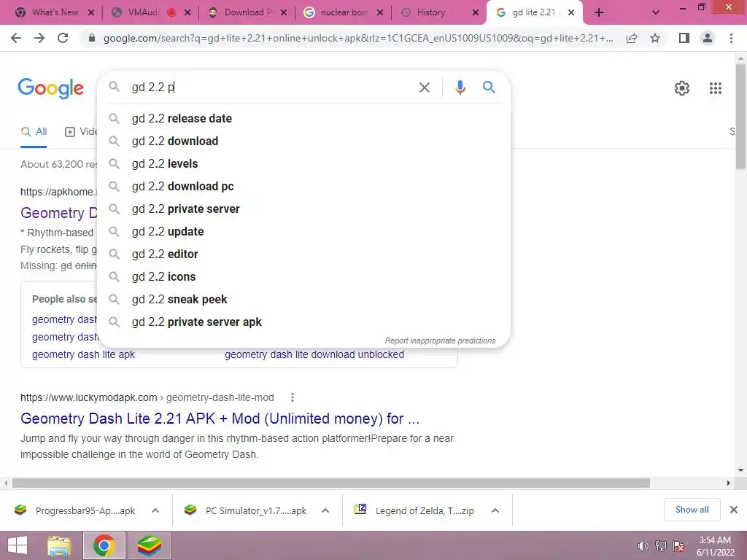
Task: Choose suggestion gd 2.2 editor
Action: pyautogui.click(x=304, y=254)
